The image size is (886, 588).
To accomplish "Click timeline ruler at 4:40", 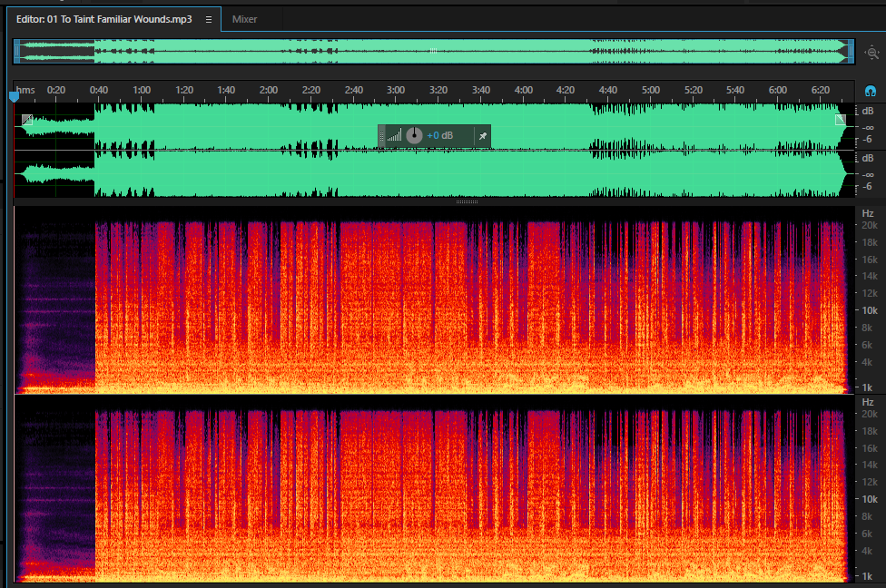I will 608,91.
